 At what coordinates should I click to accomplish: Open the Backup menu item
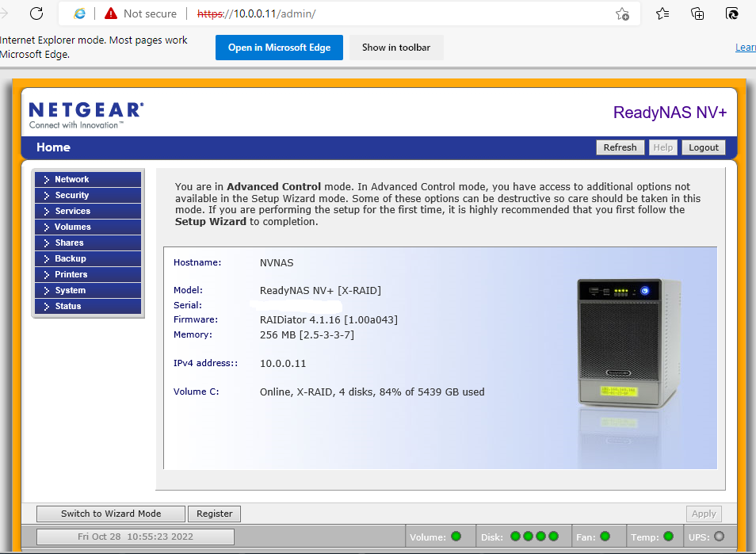coord(87,259)
